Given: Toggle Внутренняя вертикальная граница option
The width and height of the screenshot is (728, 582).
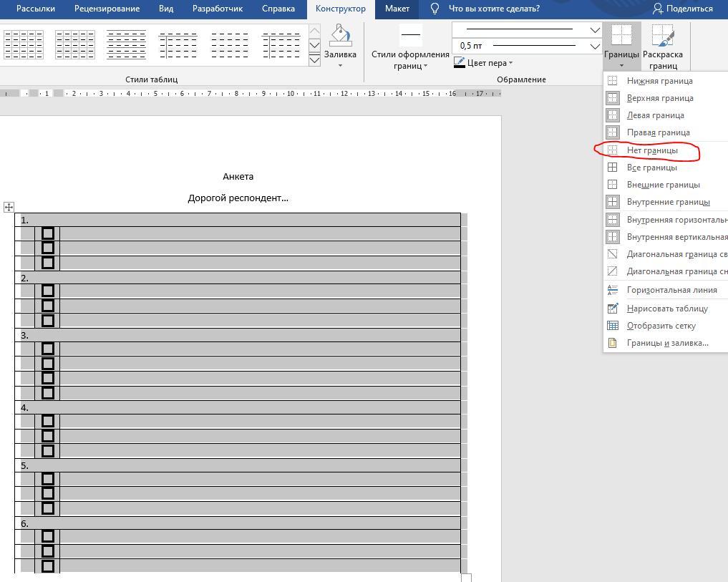Looking at the screenshot, I should [665, 237].
